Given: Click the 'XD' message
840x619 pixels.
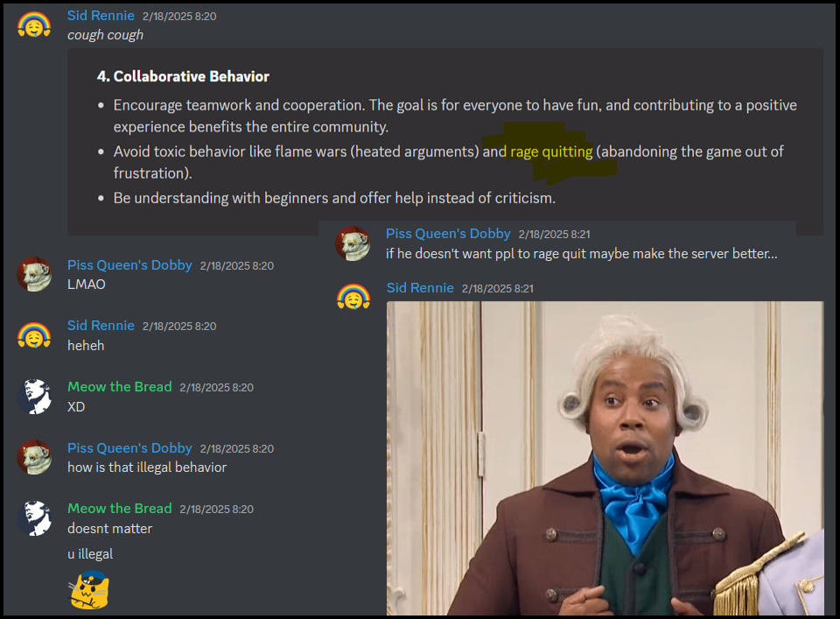Looking at the screenshot, I should [76, 407].
